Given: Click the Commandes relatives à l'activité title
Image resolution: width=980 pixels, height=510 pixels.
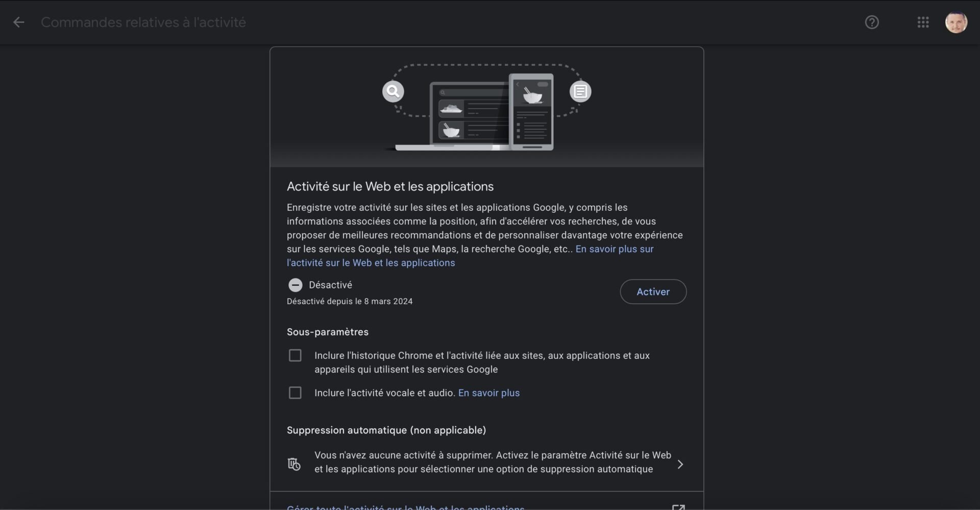Looking at the screenshot, I should pyautogui.click(x=143, y=22).
